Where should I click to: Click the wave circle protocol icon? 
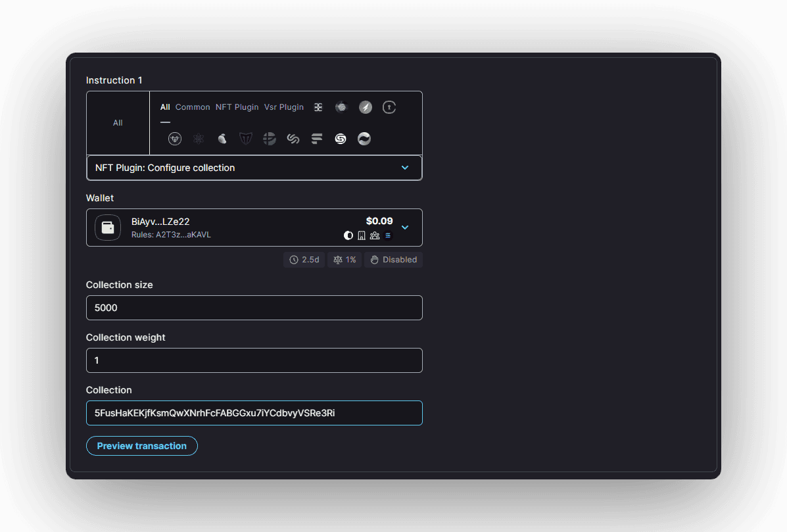(364, 139)
